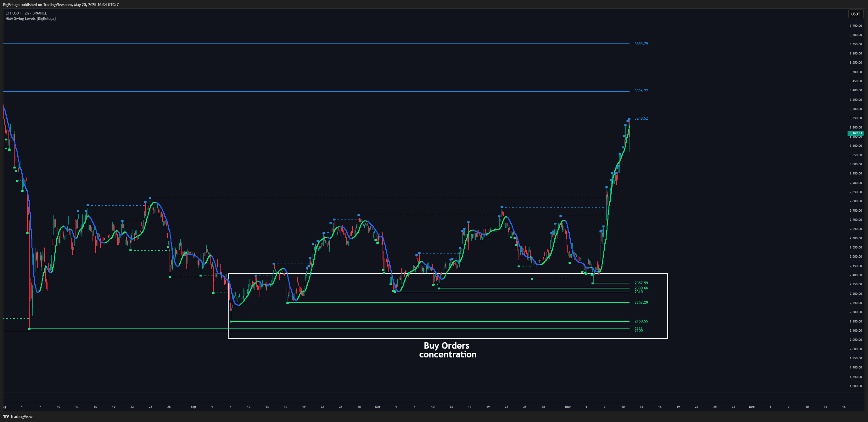Click the ETHUSDT 2h BINANCE symbol title
The width and height of the screenshot is (868, 422).
[x=26, y=13]
